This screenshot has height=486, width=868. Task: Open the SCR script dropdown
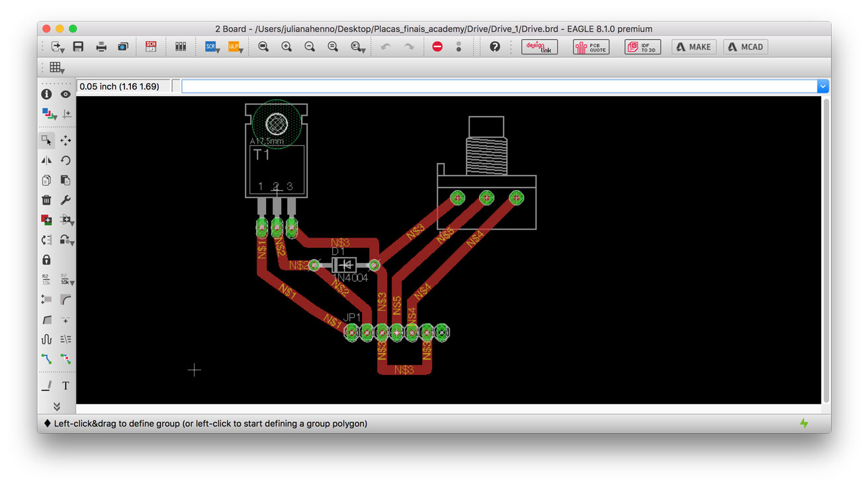[x=212, y=47]
